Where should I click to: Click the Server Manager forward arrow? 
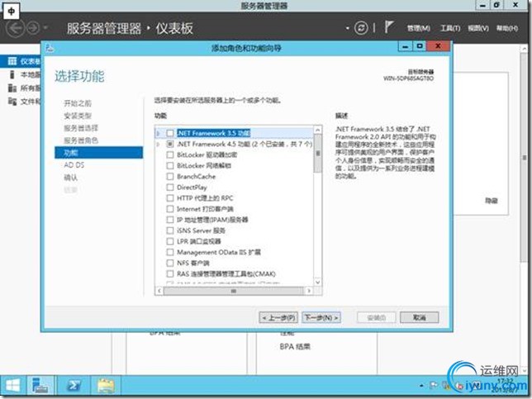click(33, 28)
